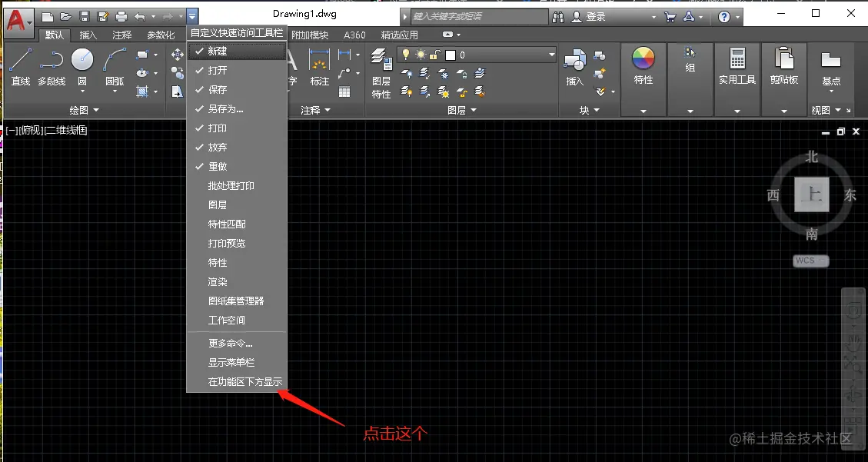
Task: Uncheck 放弃 in quick access menu
Action: [237, 147]
